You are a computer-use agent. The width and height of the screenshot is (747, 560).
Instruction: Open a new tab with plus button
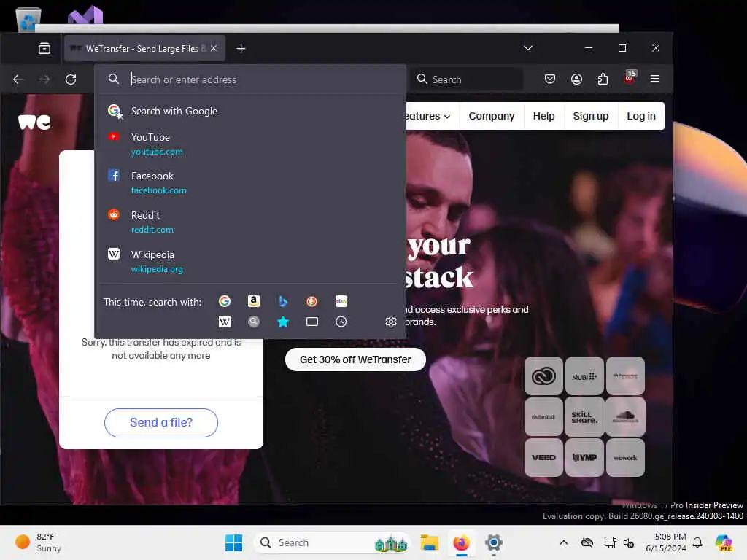click(241, 49)
